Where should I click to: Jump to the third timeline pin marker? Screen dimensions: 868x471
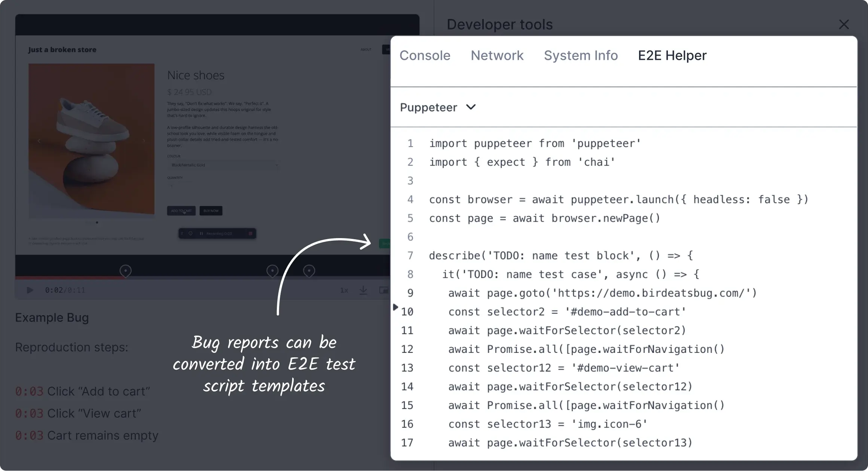(x=309, y=271)
